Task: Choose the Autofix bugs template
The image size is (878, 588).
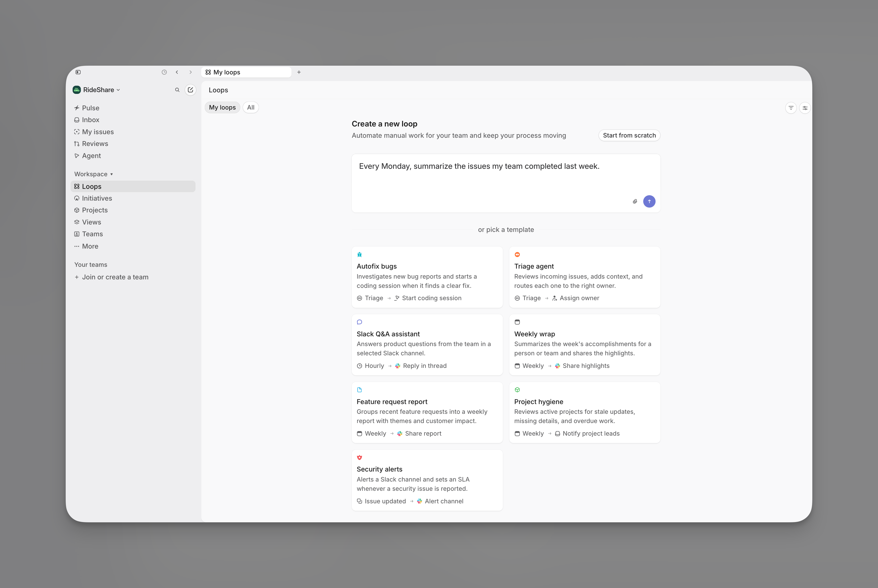Action: (x=427, y=277)
